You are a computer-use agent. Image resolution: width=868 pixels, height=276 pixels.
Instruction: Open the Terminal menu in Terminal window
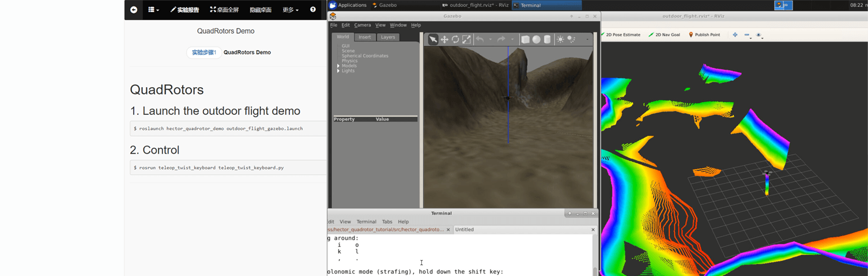tap(367, 222)
